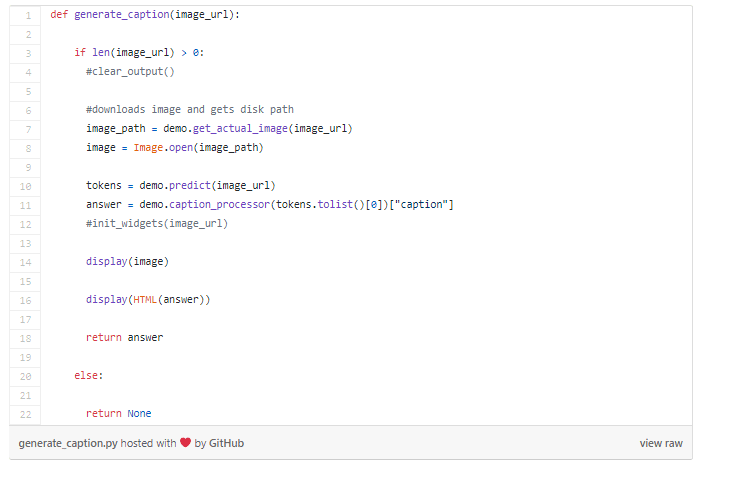Click the HTML keyword on line 16
Viewport: 756px width, 494px height.
tap(145, 299)
